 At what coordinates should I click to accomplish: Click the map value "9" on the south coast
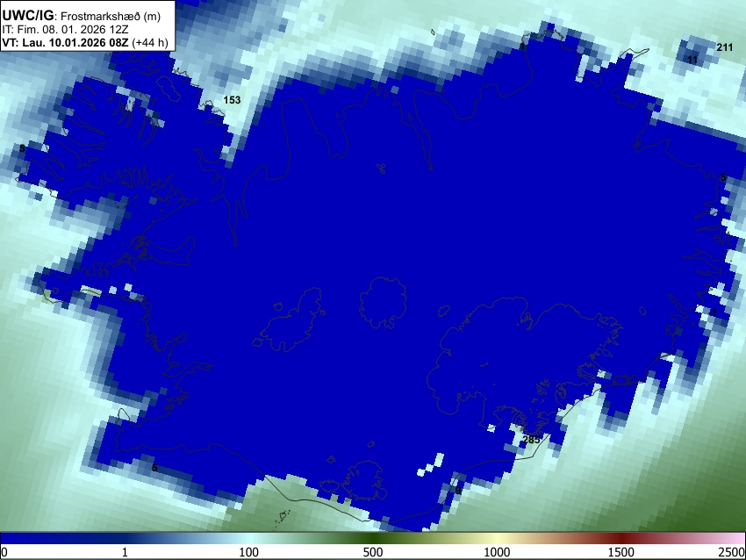click(x=458, y=491)
